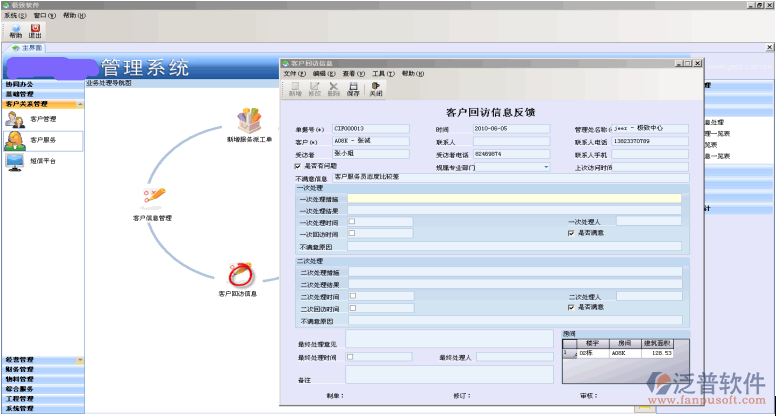
Task: Toggle 是否满意 checkbox in 一次处理 section
Action: [570, 232]
